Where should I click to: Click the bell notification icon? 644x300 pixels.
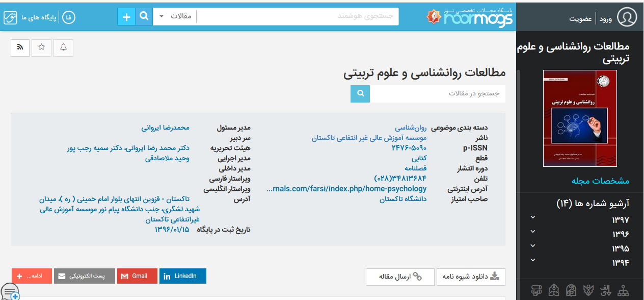pos(63,47)
